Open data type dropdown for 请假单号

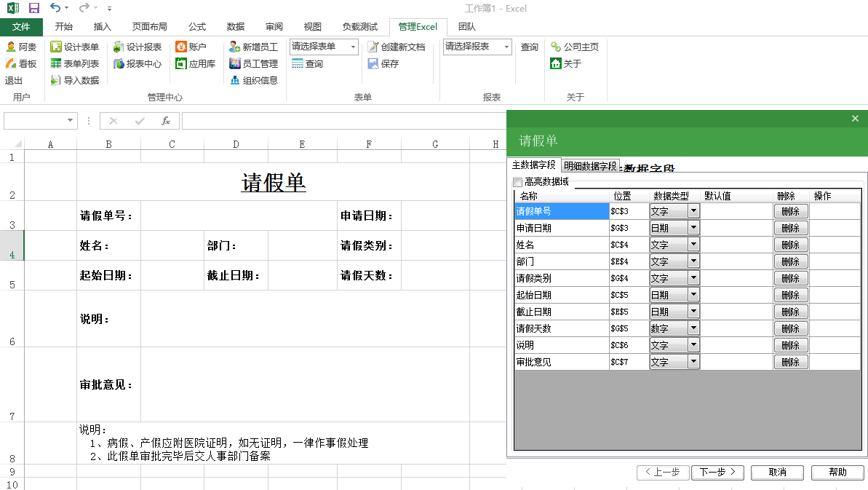click(693, 211)
